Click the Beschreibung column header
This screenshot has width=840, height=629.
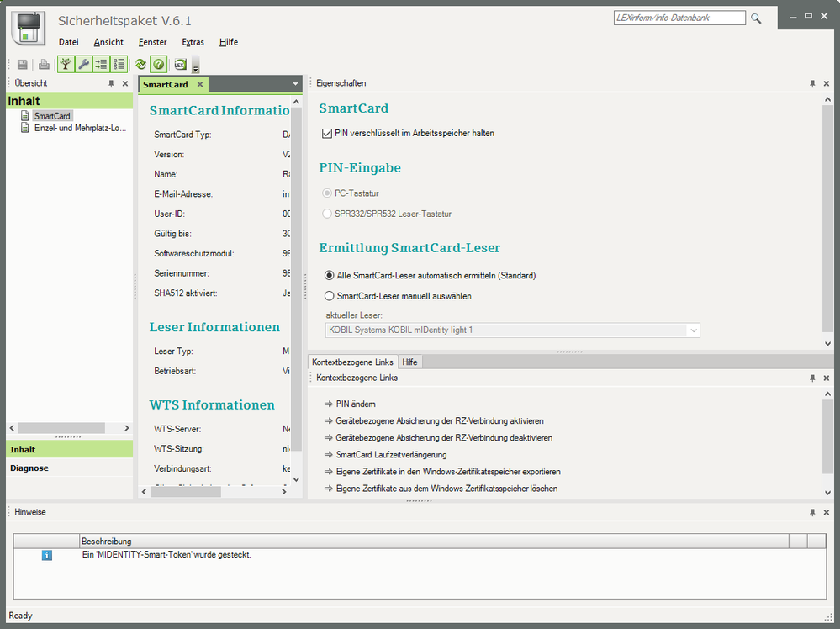(434, 542)
